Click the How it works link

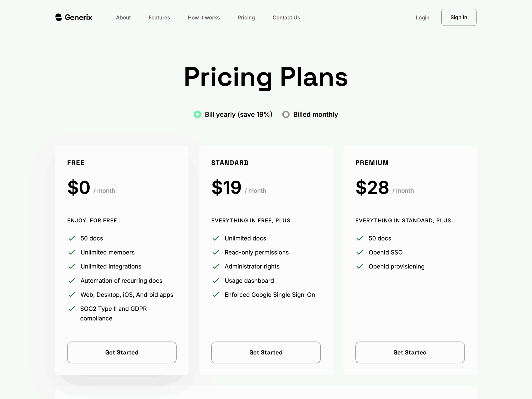[203, 17]
